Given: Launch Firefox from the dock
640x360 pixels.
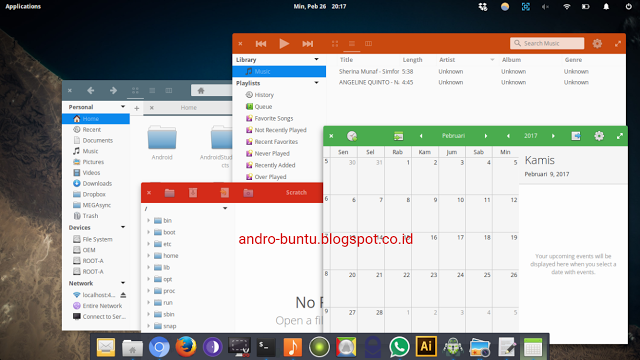Looking at the screenshot, I should pos(186,347).
